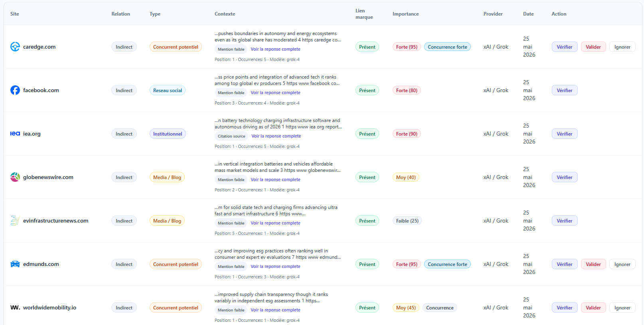Click the Concurrence forte badge for caredge.com

point(447,47)
